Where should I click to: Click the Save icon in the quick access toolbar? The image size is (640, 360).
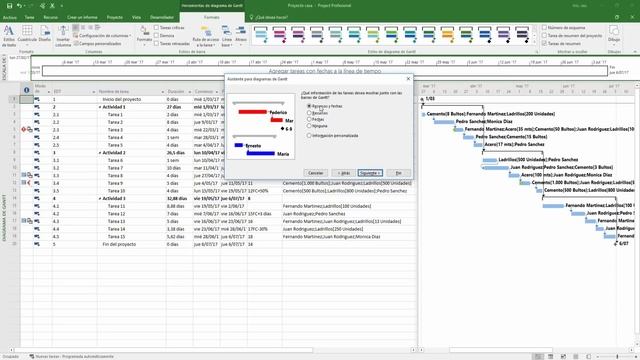pos(9,6)
